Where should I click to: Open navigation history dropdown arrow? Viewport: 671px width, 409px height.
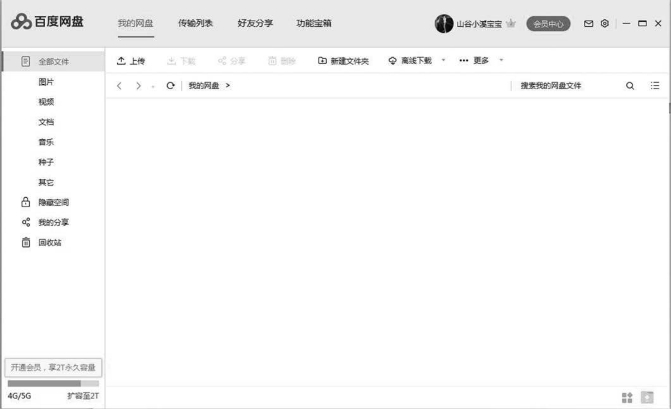[153, 87]
